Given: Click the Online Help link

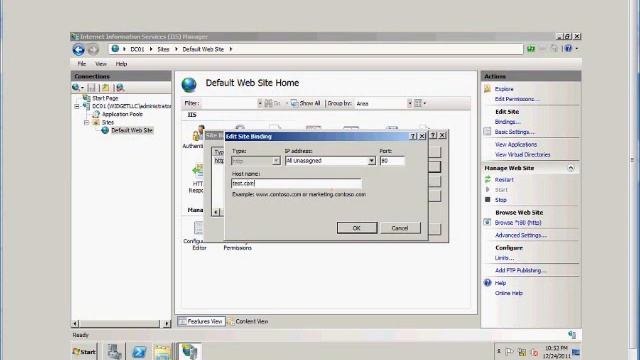Looking at the screenshot, I should (509, 293).
